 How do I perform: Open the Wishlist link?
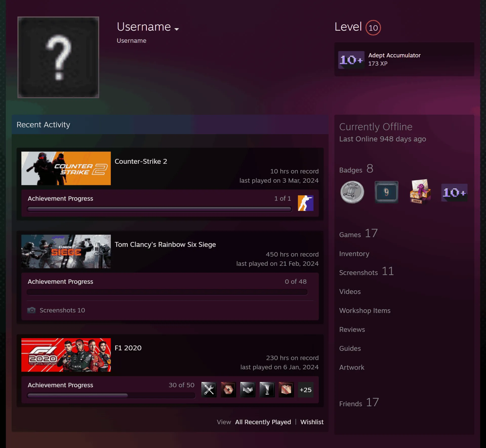pyautogui.click(x=312, y=422)
